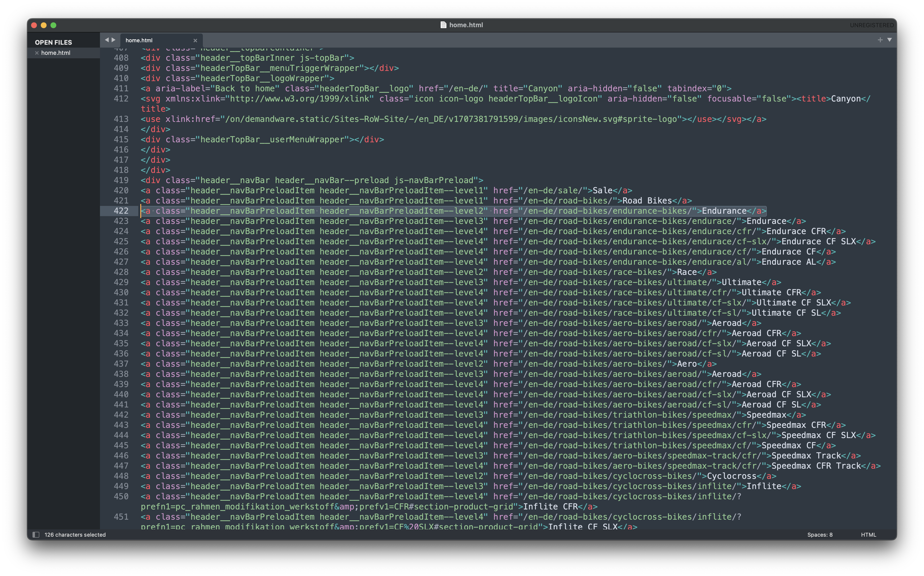The image size is (924, 576).
Task: Click the 'Sale' text on line 420
Action: point(602,190)
